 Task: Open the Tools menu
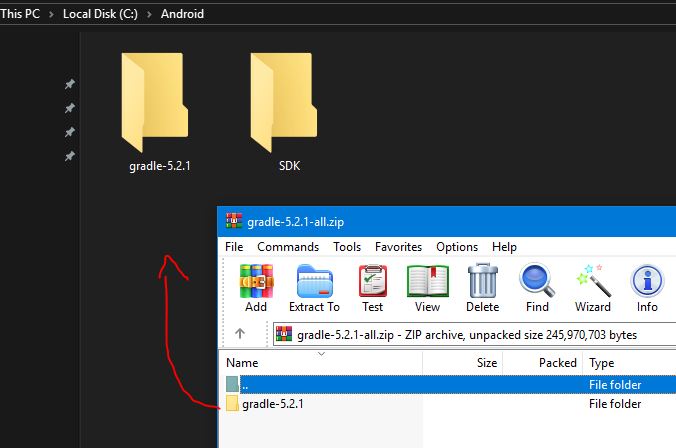click(x=347, y=247)
